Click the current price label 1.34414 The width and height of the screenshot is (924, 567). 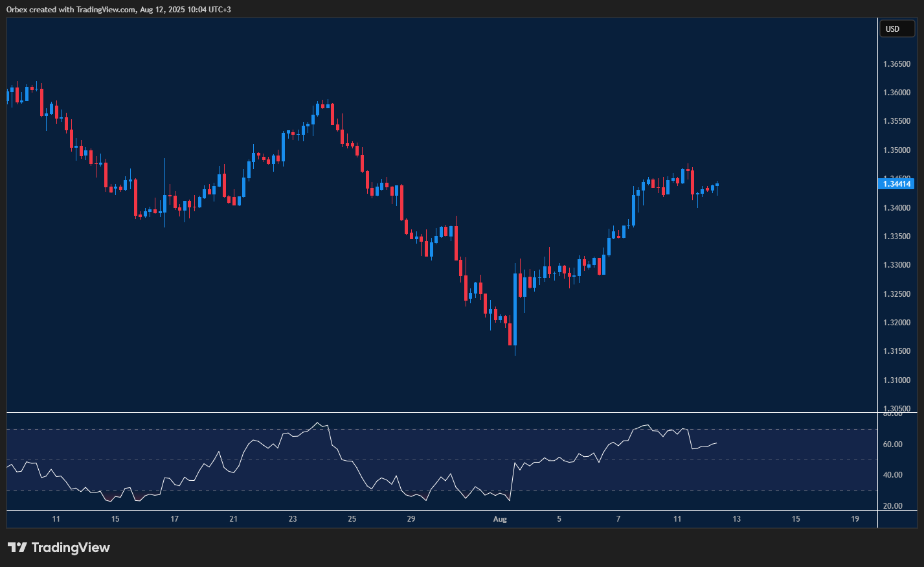tap(897, 184)
